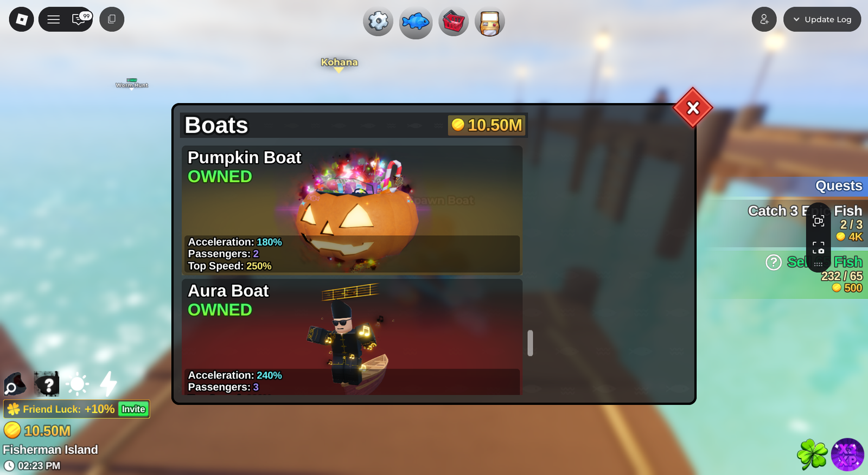This screenshot has width=868, height=475.
Task: Toggle the sun weather icon
Action: 78,384
